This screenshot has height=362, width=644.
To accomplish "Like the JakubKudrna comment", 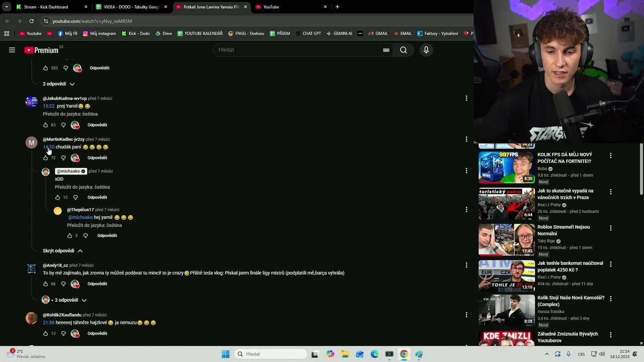I will [x=45, y=125].
